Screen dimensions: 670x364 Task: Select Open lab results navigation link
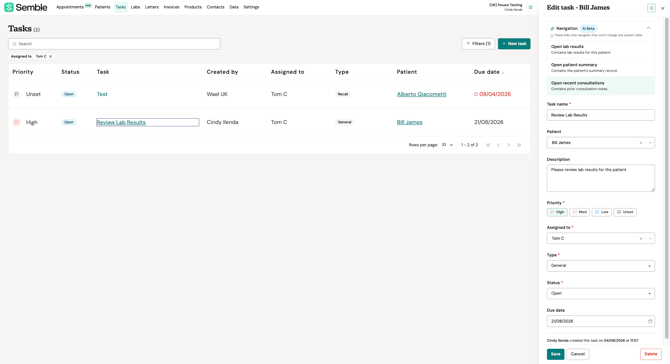tap(600, 50)
